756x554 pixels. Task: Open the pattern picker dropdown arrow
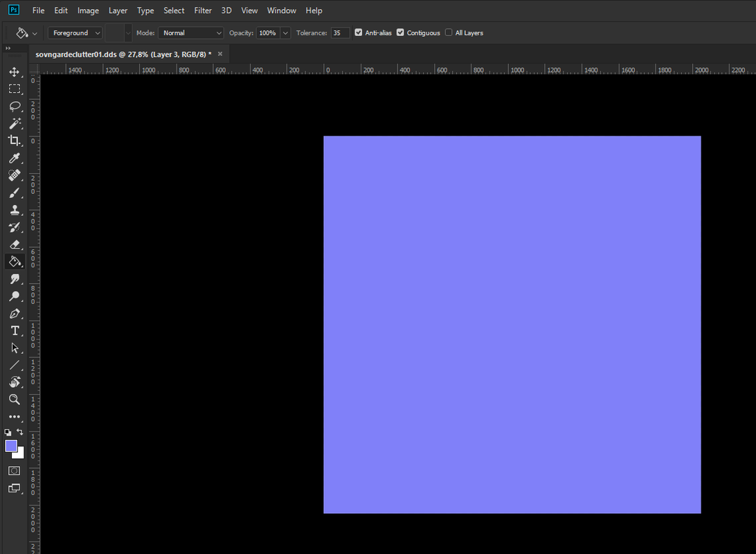[128, 33]
